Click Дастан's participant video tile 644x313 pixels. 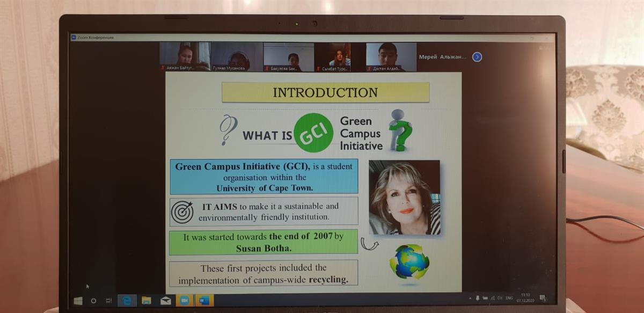pos(391,56)
